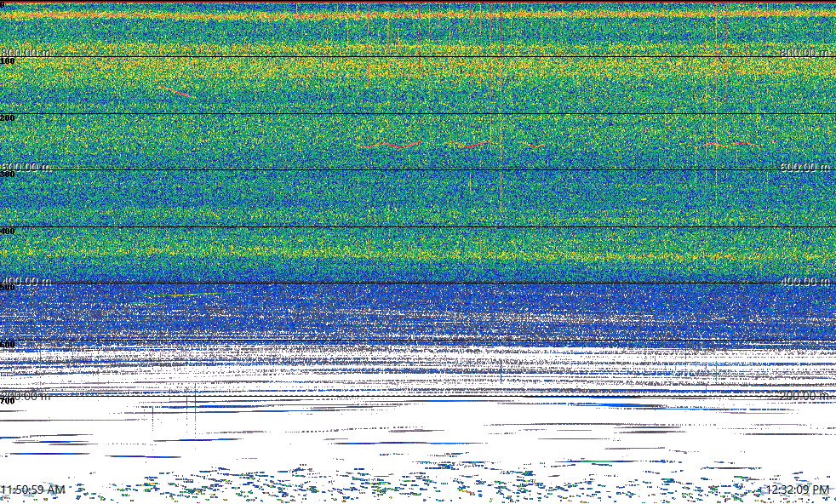This screenshot has height=504, width=836.
Task: Click the 200.00 m label at left edge
Action: 26,395
